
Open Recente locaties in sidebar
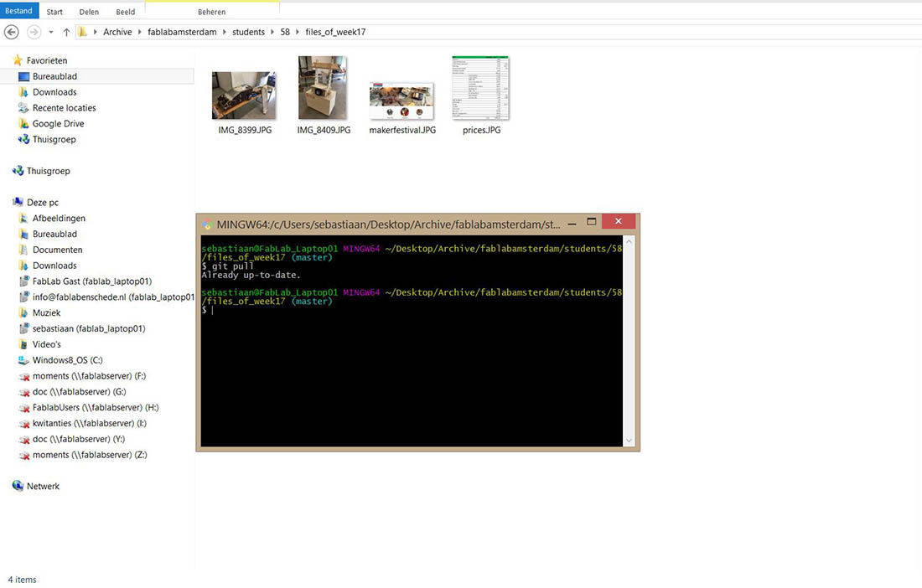[64, 107]
